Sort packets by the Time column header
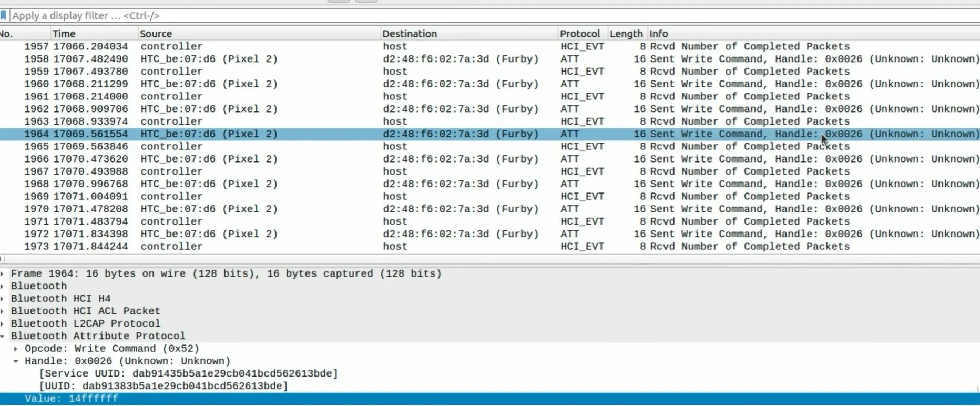 coord(64,34)
